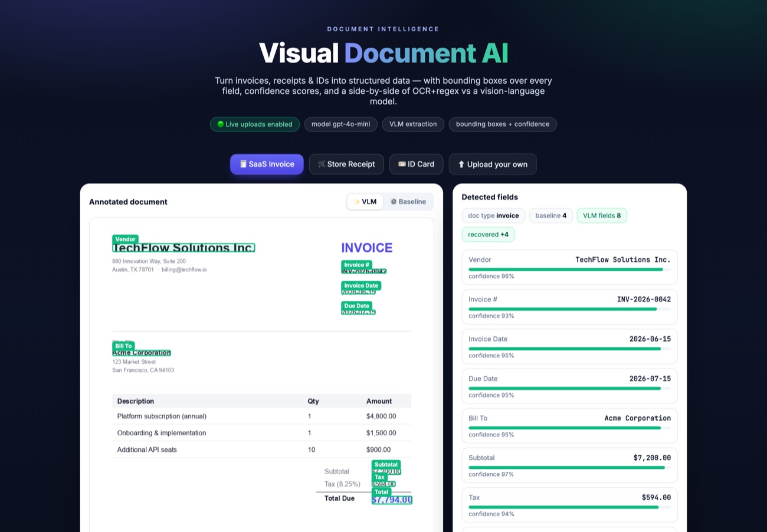Click the bounding boxes + confidence chip
This screenshot has width=767, height=532.
[x=503, y=124]
